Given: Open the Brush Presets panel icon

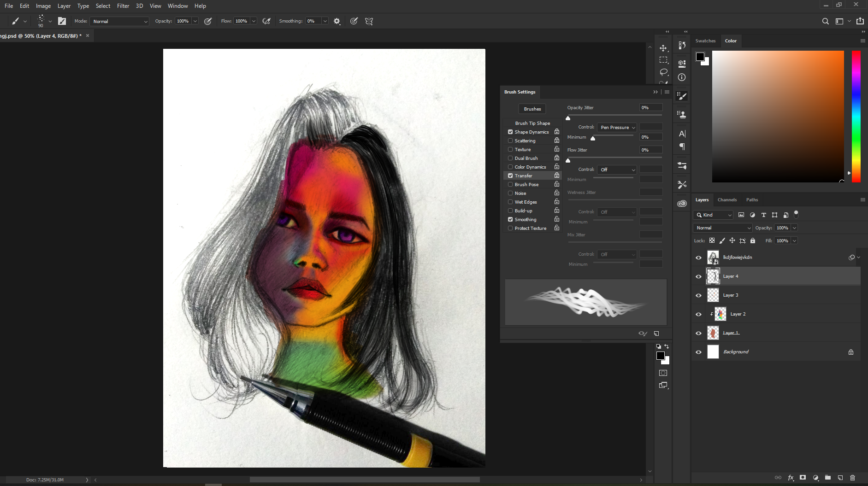Looking at the screenshot, I should click(x=682, y=165).
